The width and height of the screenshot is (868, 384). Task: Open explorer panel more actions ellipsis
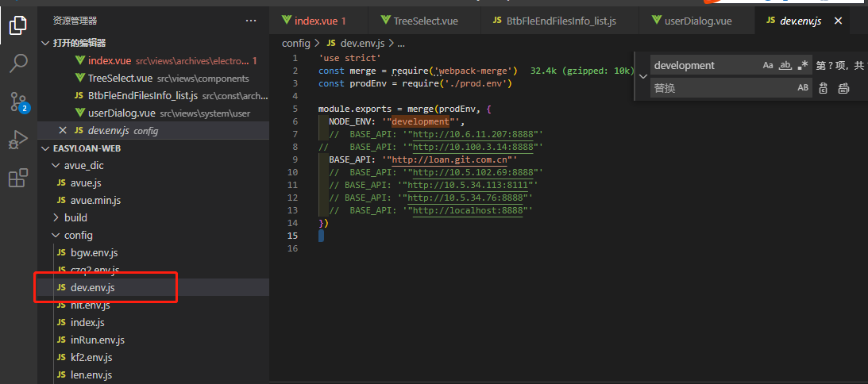pos(251,21)
